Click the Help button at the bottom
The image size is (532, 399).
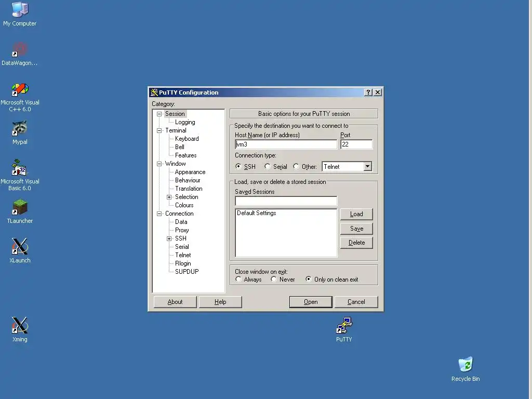220,302
